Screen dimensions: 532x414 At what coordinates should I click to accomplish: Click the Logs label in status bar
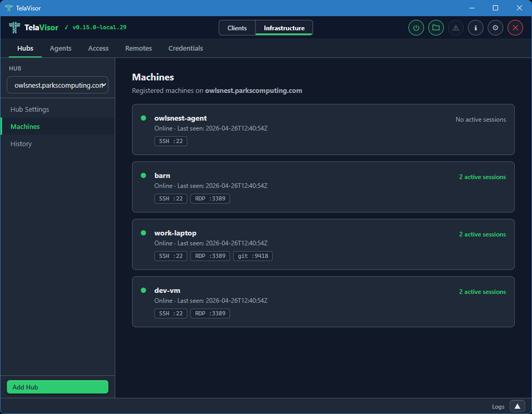tap(498, 407)
